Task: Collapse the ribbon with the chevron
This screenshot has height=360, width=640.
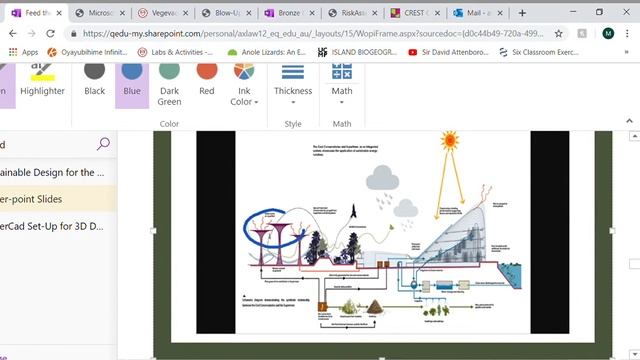Action: (629, 121)
